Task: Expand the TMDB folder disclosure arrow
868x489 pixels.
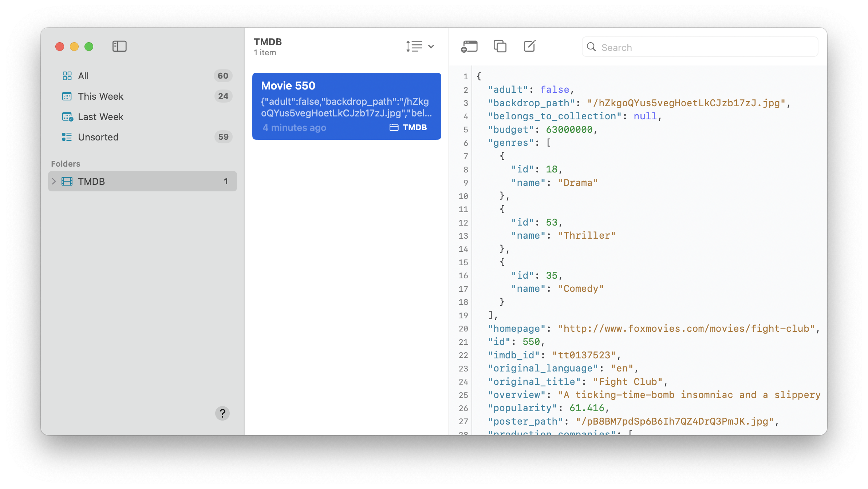Action: 54,181
